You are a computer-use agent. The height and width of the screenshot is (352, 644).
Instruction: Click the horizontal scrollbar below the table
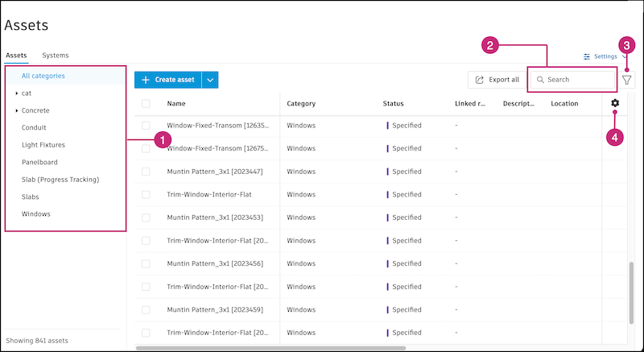point(274,348)
